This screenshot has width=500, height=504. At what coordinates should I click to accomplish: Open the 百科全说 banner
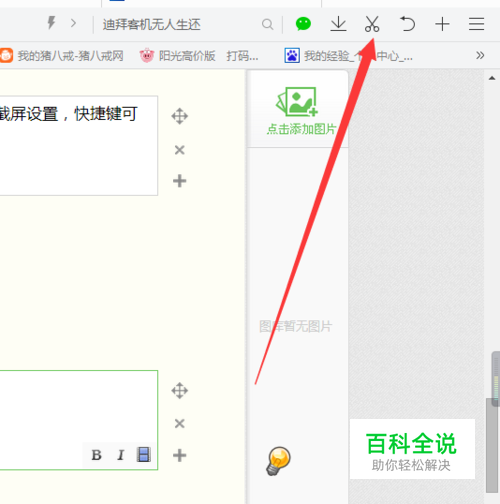pyautogui.click(x=412, y=449)
